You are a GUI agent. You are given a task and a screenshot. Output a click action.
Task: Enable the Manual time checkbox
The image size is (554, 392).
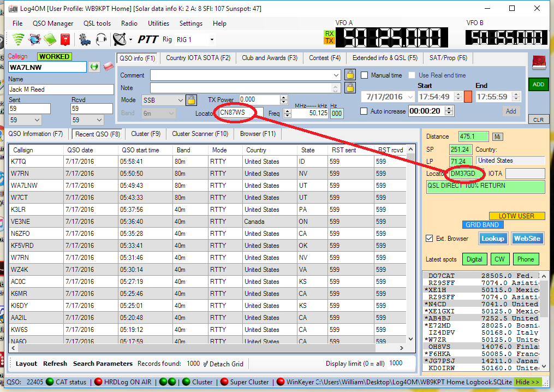pos(364,75)
